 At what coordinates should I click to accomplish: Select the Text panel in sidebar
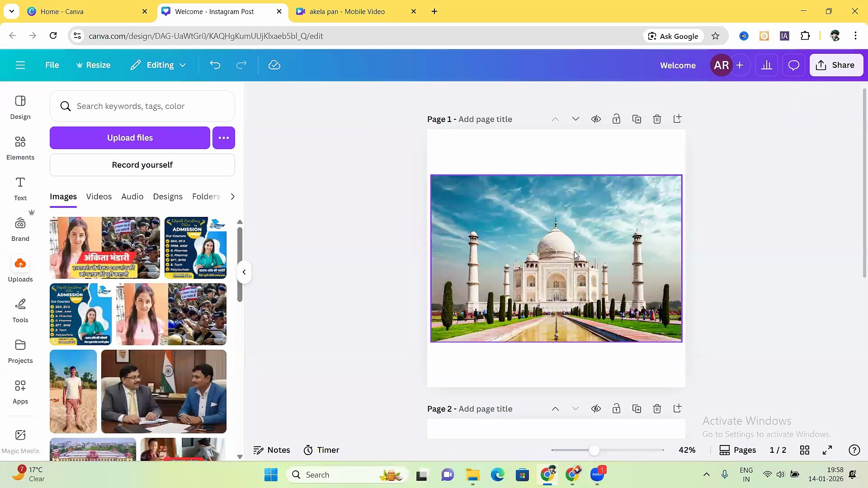click(20, 188)
